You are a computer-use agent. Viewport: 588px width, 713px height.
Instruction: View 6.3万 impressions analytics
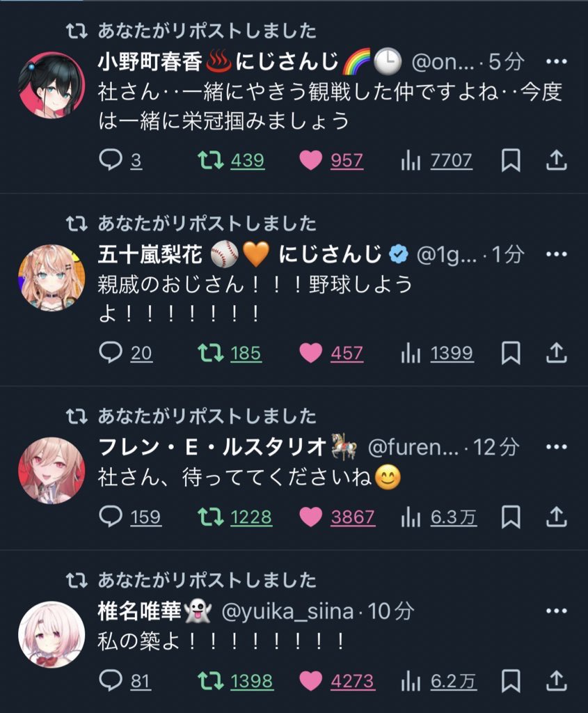[x=439, y=517]
